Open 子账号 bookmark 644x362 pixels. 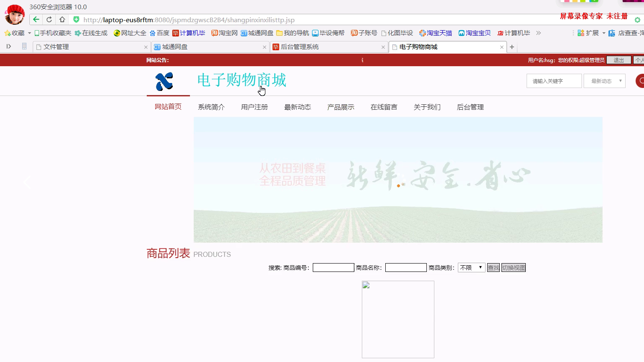click(x=364, y=33)
